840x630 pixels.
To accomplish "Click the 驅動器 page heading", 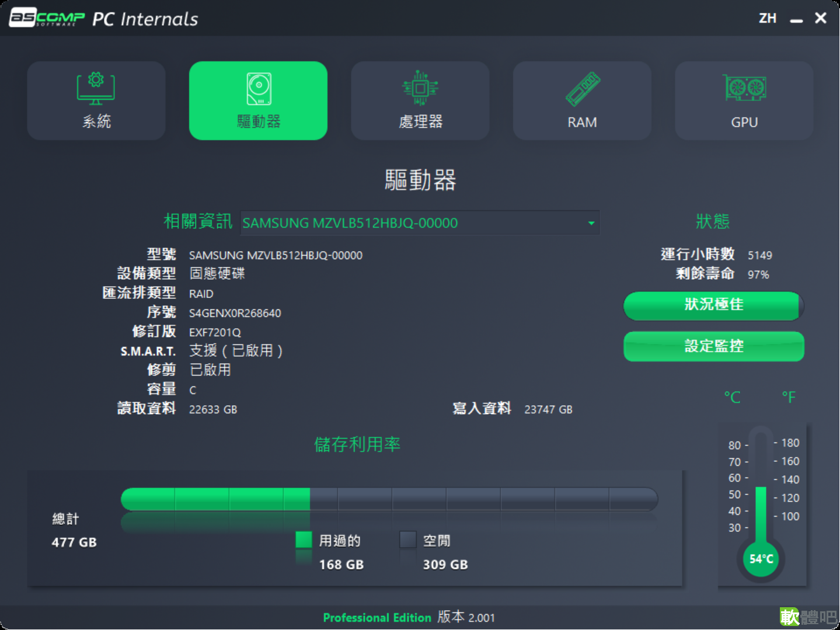I will click(420, 180).
